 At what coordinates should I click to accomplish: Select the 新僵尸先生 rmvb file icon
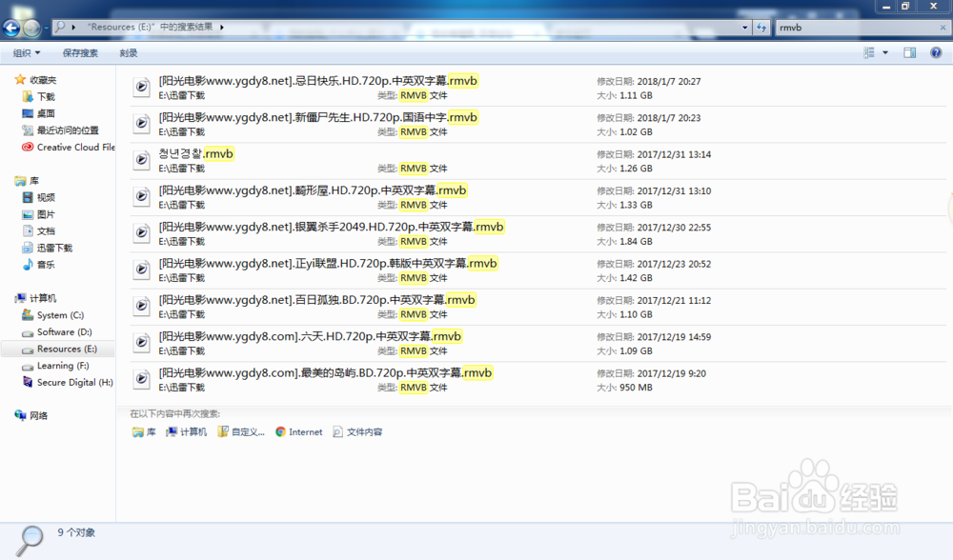click(142, 123)
